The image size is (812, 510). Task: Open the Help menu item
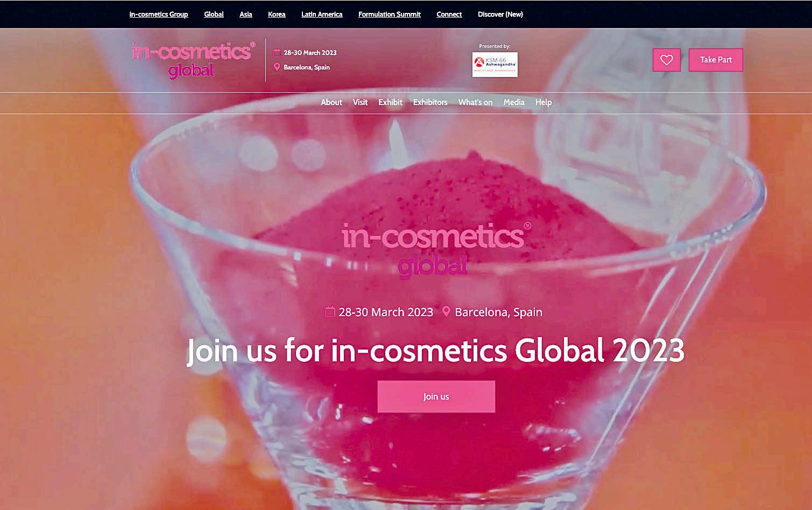[x=543, y=102]
